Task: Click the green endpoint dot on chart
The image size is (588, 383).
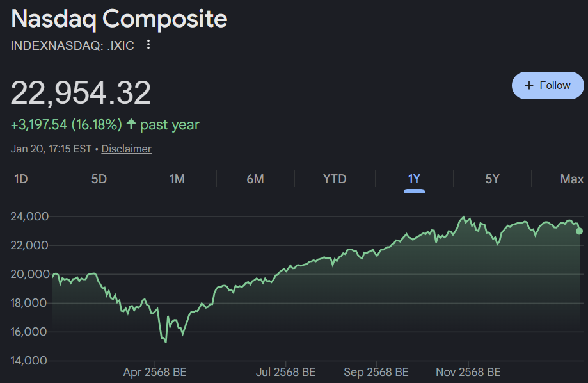Action: click(580, 231)
